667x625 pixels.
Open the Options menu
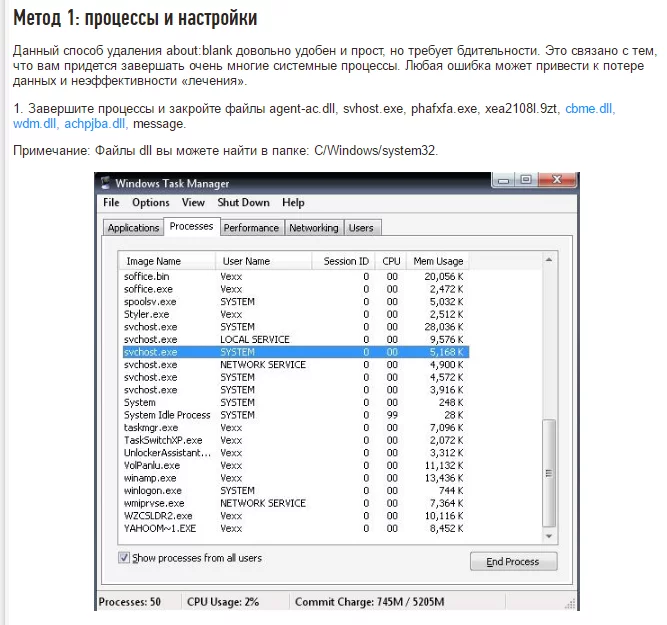[151, 203]
